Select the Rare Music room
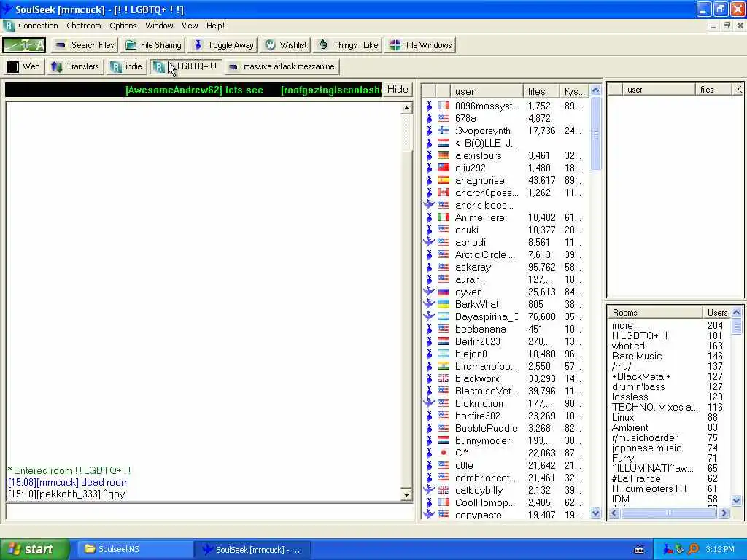This screenshot has width=747, height=560. 636,356
